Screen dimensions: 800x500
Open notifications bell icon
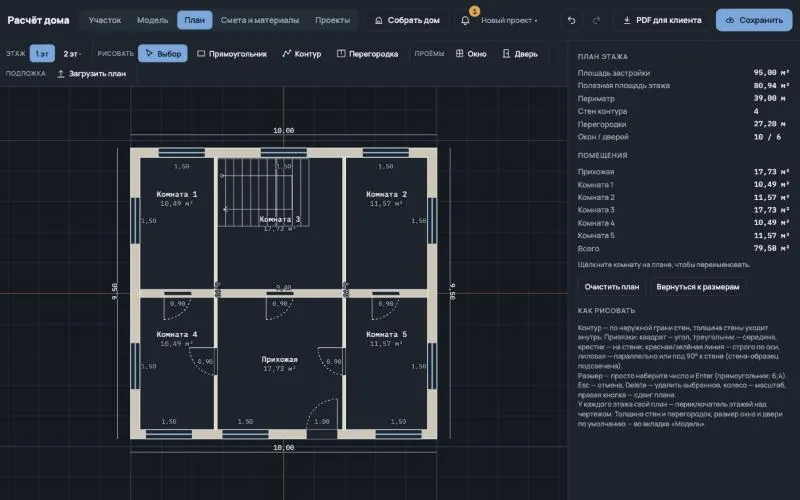(465, 20)
